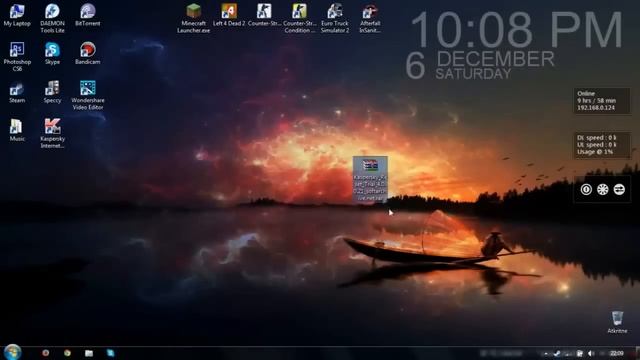Click the DECEMBER date widget text
The image size is (640, 360).
point(496,59)
